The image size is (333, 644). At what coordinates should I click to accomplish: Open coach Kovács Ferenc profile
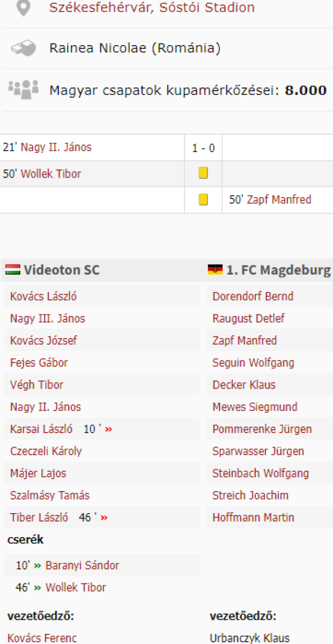coord(42,638)
